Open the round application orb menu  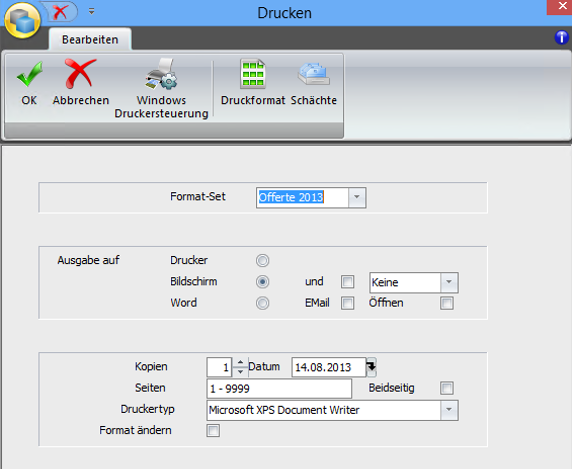click(22, 20)
